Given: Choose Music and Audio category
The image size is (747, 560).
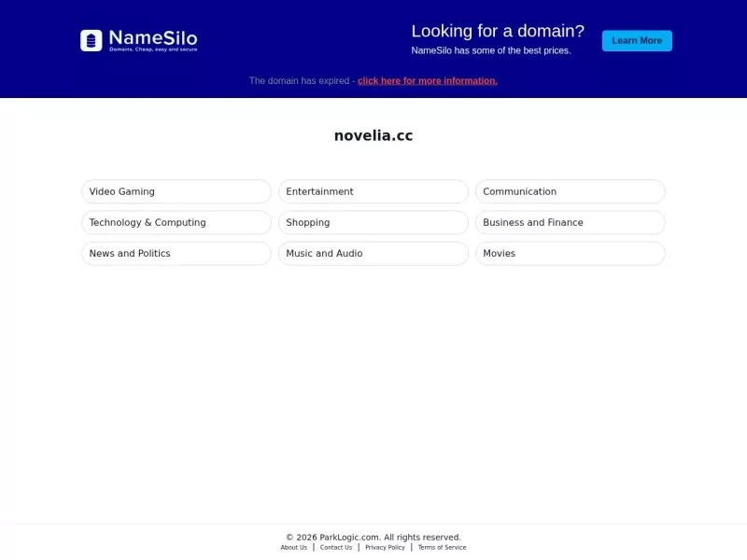Looking at the screenshot, I should (373, 253).
